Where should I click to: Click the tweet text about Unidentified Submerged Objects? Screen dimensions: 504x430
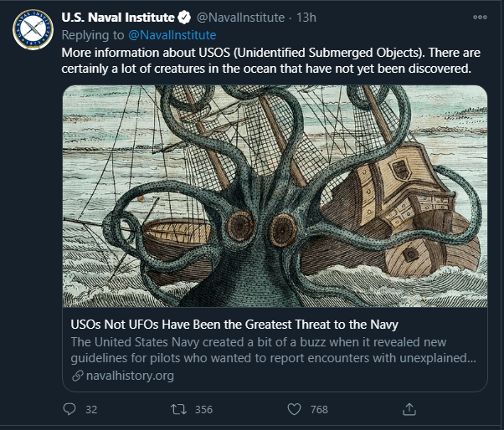[270, 60]
